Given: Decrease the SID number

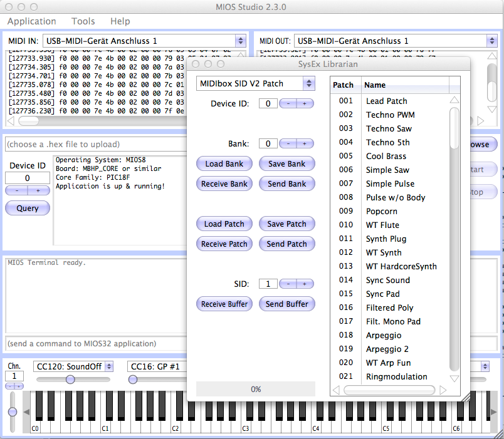Looking at the screenshot, I should pos(288,284).
